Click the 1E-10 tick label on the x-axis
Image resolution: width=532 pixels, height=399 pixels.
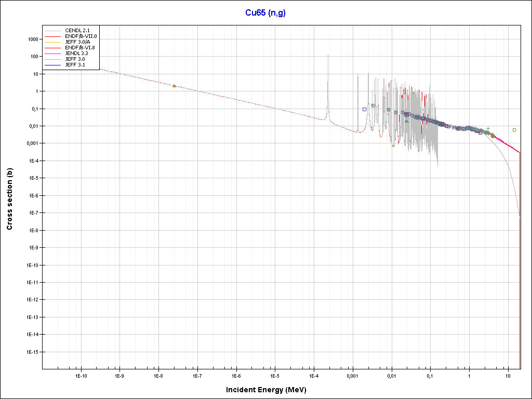[80, 376]
